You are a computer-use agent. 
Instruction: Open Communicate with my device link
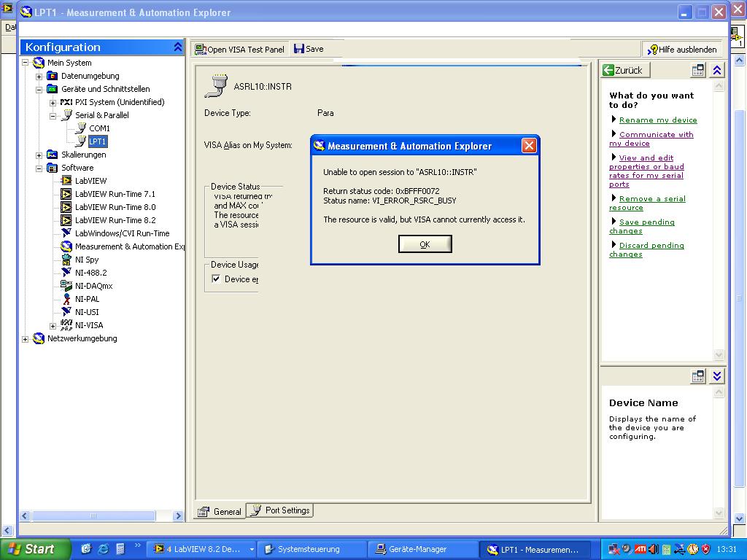(x=651, y=139)
